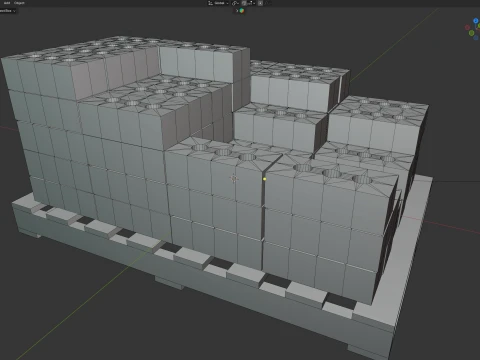Click the dark blue negative Z gizmo circle
The image size is (480, 360).
(476, 38)
